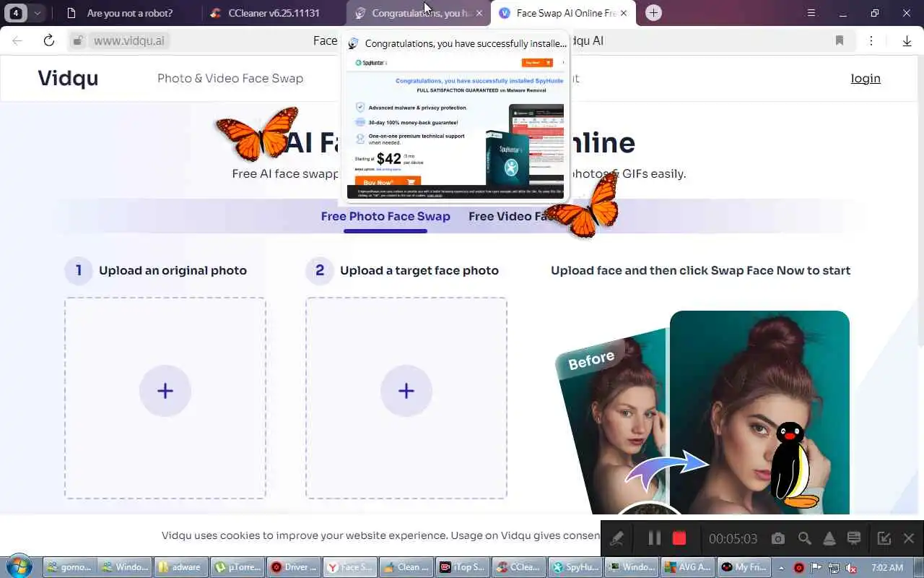This screenshot has height=578, width=924.
Task: View site security lock information
Action: click(x=78, y=40)
